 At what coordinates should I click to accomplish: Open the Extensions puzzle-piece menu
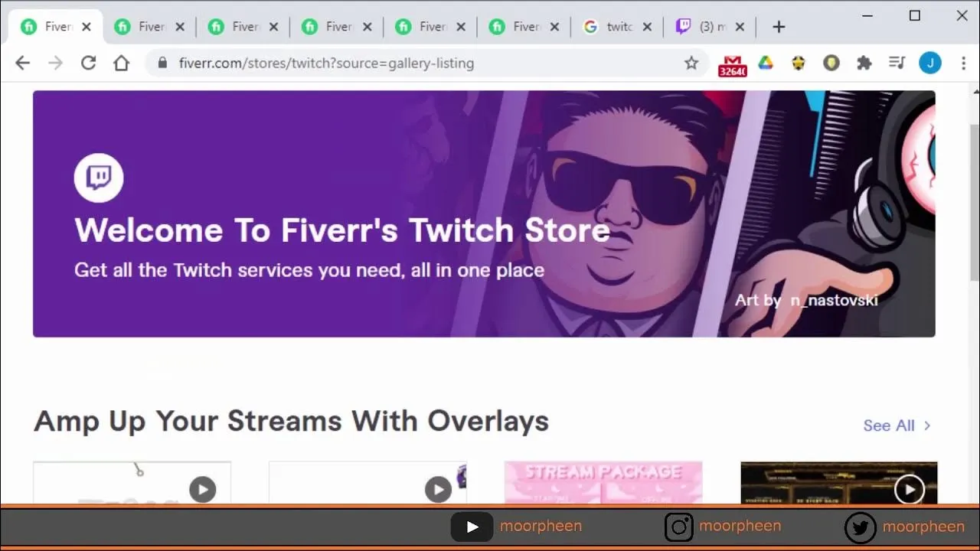click(x=864, y=64)
